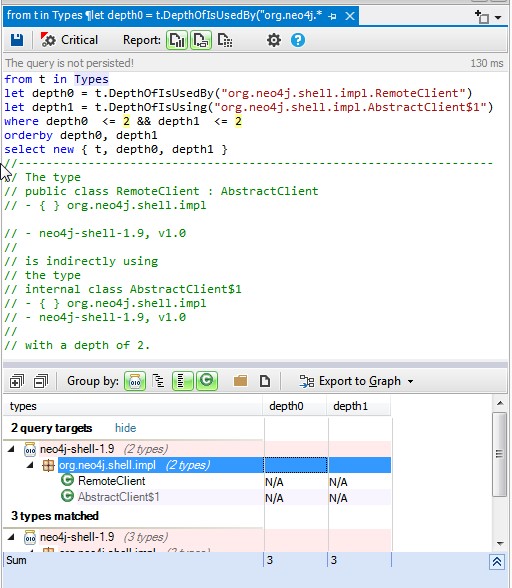Click the DepthOfIsUsing code line
The width and height of the screenshot is (512, 588).
click(248, 107)
